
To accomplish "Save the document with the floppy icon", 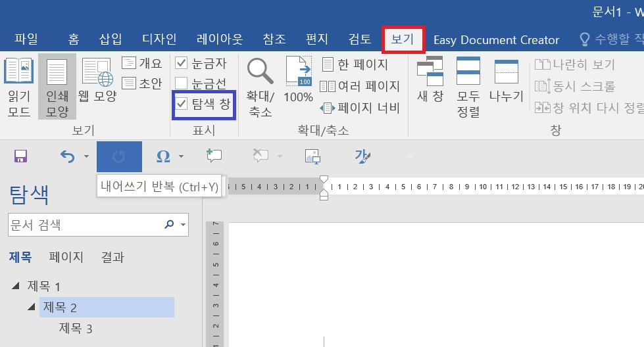I will pyautogui.click(x=20, y=156).
